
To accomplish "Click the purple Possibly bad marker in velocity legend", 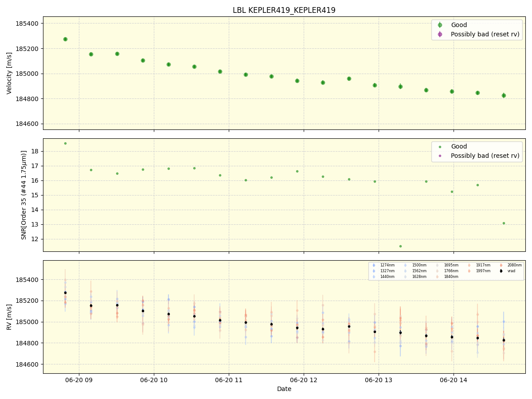I will (440, 34).
